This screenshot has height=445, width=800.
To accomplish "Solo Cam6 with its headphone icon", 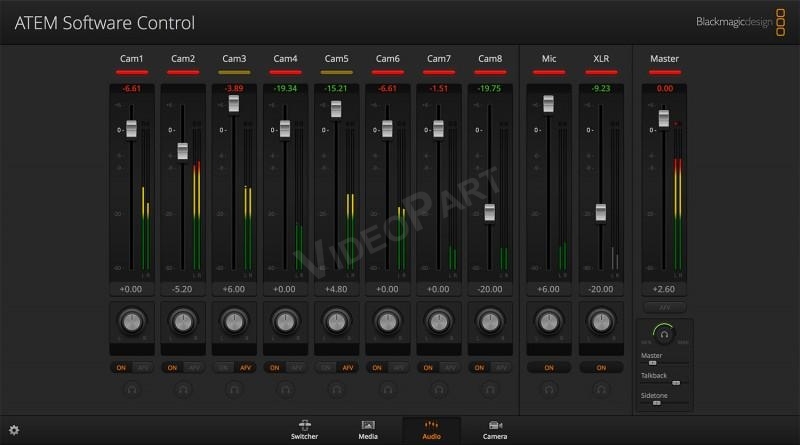I will [388, 390].
